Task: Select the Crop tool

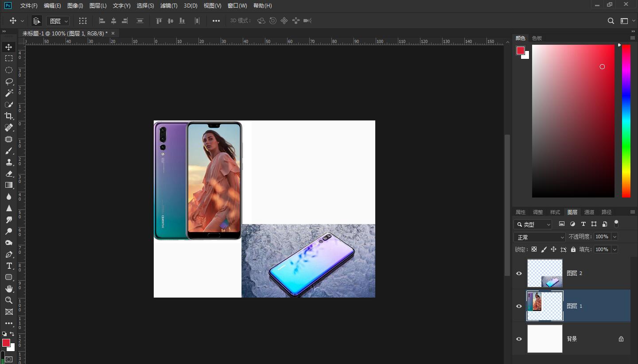Action: (x=9, y=116)
